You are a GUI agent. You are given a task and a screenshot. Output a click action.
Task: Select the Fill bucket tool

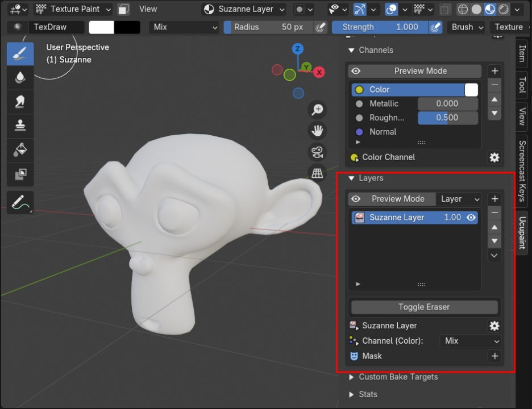click(20, 150)
